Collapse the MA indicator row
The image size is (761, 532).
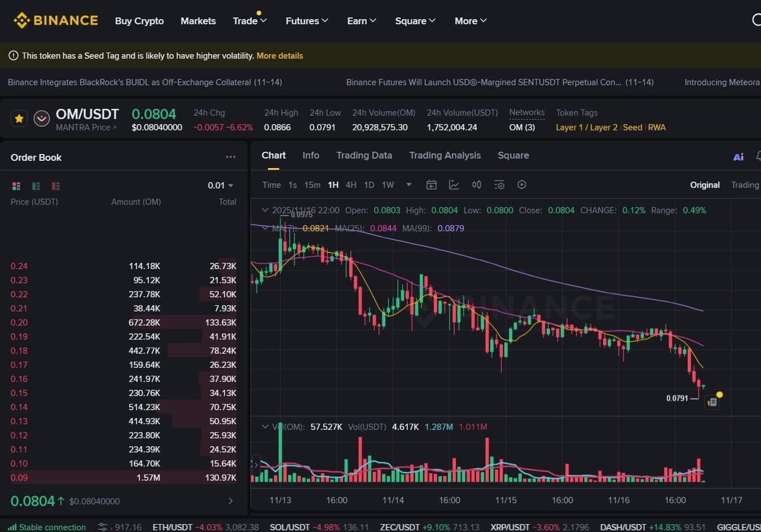pos(265,228)
